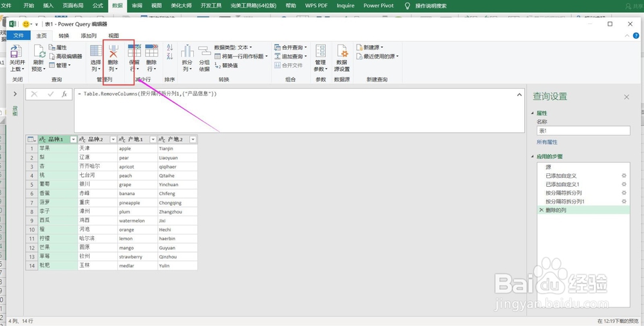Click 拆分列 split column icon
The height and width of the screenshot is (326, 644).
point(187,51)
